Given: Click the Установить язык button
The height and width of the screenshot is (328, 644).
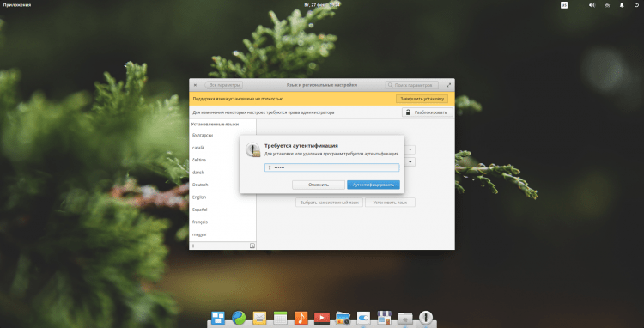Looking at the screenshot, I should (x=390, y=203).
